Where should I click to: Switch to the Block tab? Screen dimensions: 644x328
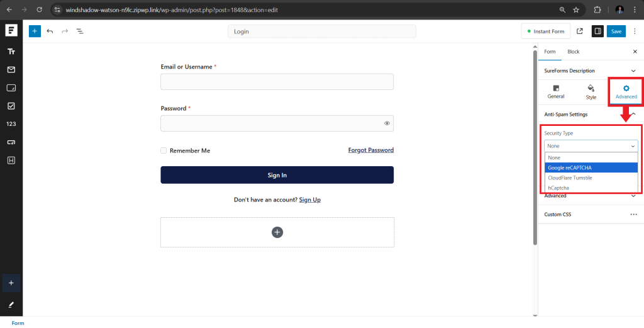574,52
